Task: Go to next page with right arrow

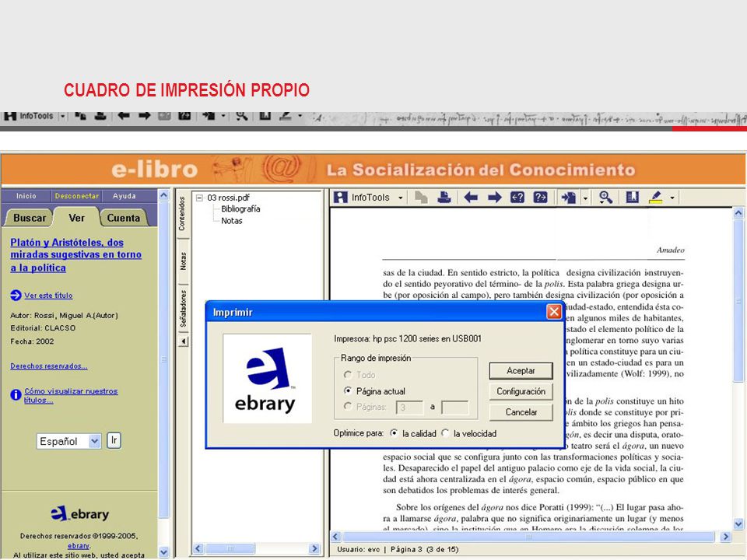Action: pos(495,197)
